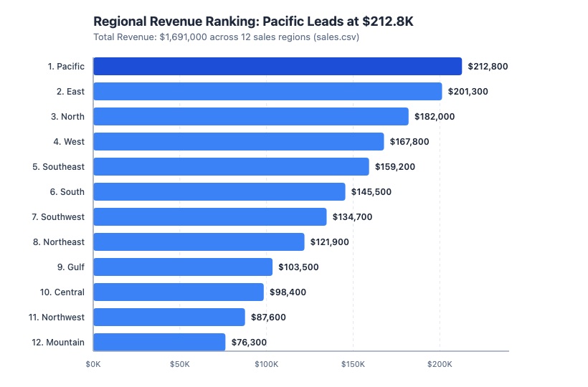Click the $103,500 value label
Image resolution: width=588 pixels, height=387 pixels.
[x=298, y=267]
